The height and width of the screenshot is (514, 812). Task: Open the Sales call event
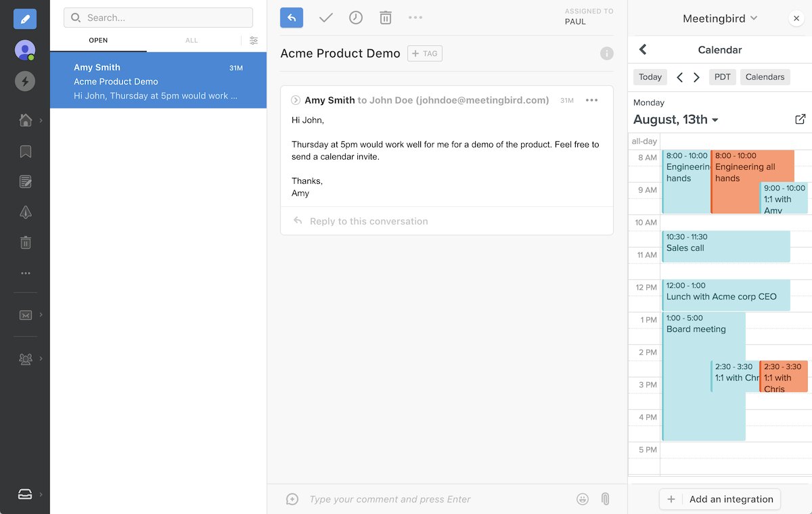pos(726,246)
